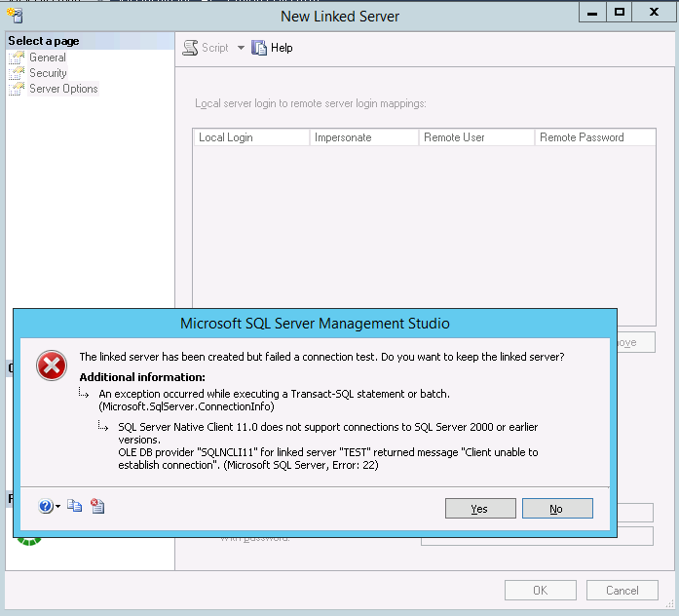Open the General page
679x616 pixels.
(47, 58)
